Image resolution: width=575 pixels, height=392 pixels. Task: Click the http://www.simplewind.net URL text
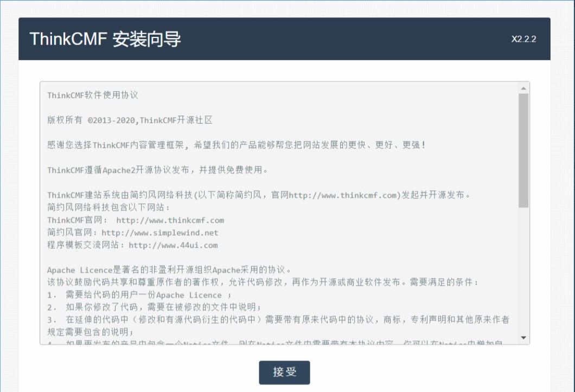click(160, 233)
